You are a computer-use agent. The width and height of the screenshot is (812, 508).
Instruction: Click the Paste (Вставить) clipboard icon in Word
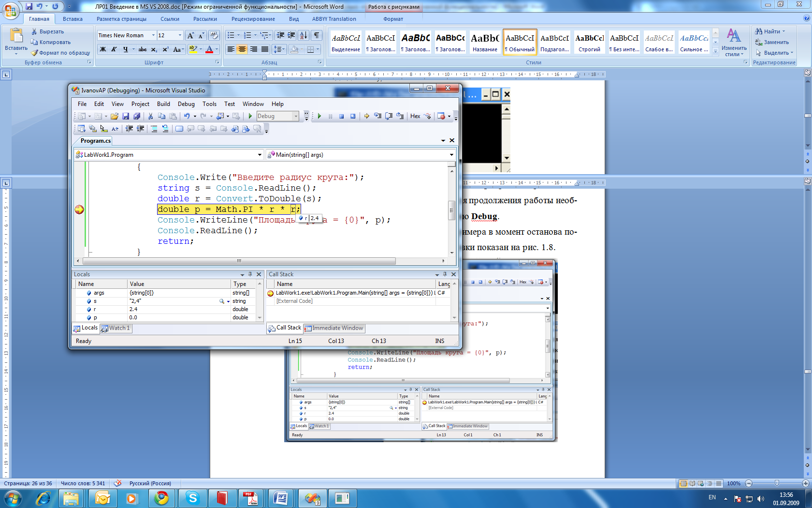tap(16, 36)
